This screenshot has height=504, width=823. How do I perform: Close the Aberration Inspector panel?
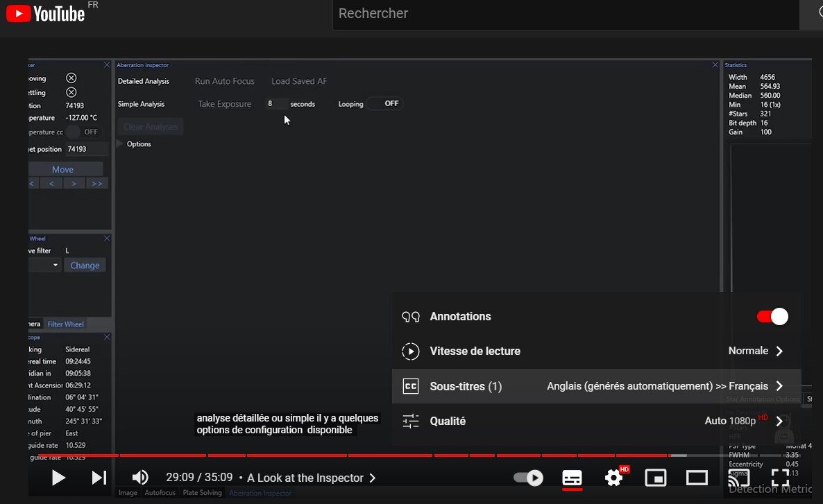click(715, 65)
